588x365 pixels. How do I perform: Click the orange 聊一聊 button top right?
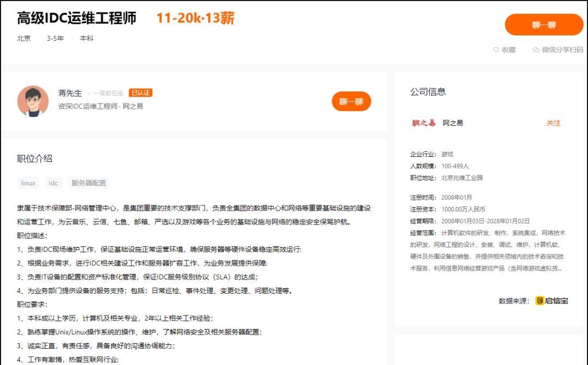point(545,25)
